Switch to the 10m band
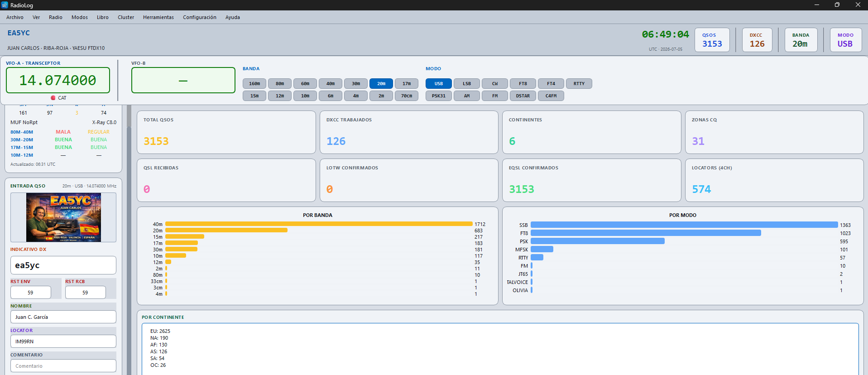 point(305,96)
